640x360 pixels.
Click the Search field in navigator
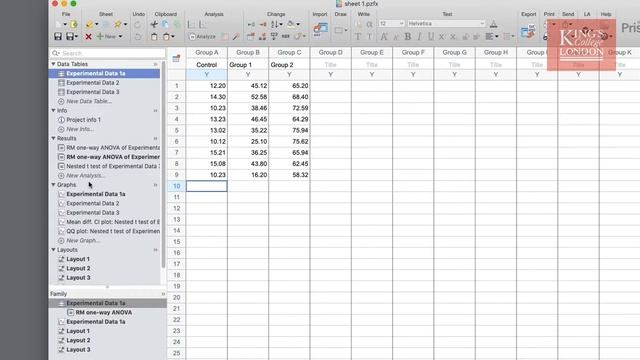(108, 53)
